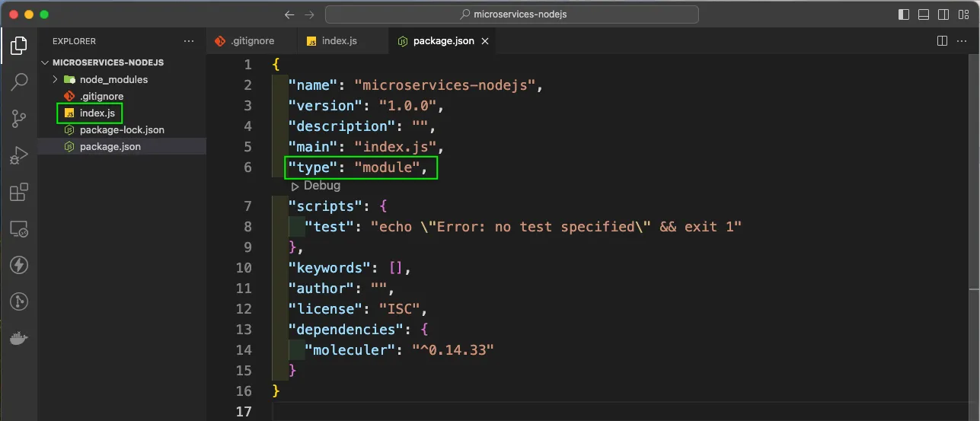Click line number 7 in the gutter
Viewport: 980px width, 421px height.
247,206
